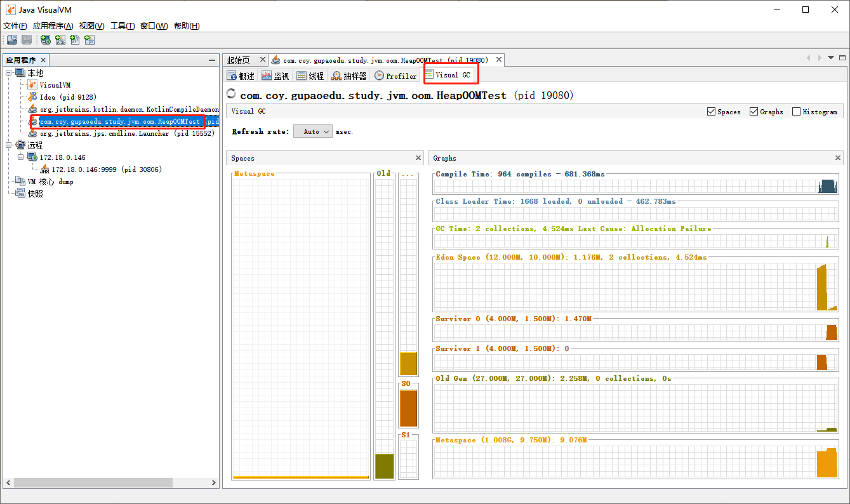
Task: Click the Metaspace area in Spaces
Action: point(301,327)
